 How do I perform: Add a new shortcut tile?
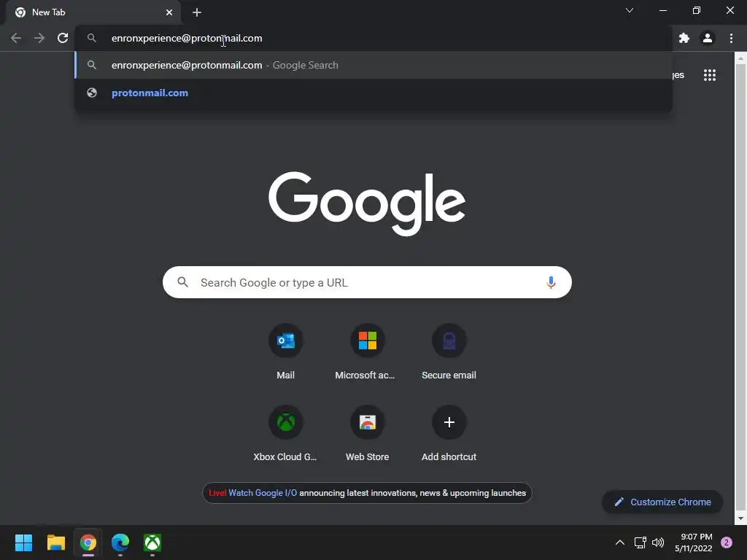click(449, 434)
